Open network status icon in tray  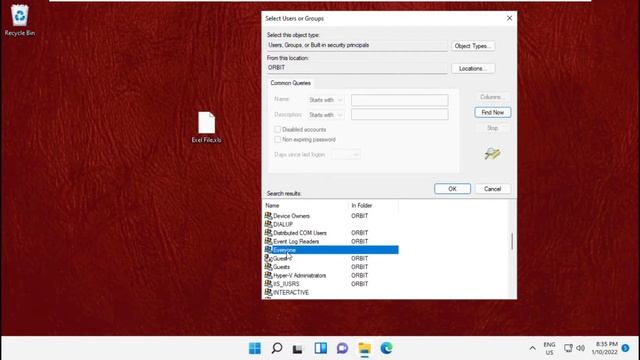pyautogui.click(x=568, y=348)
